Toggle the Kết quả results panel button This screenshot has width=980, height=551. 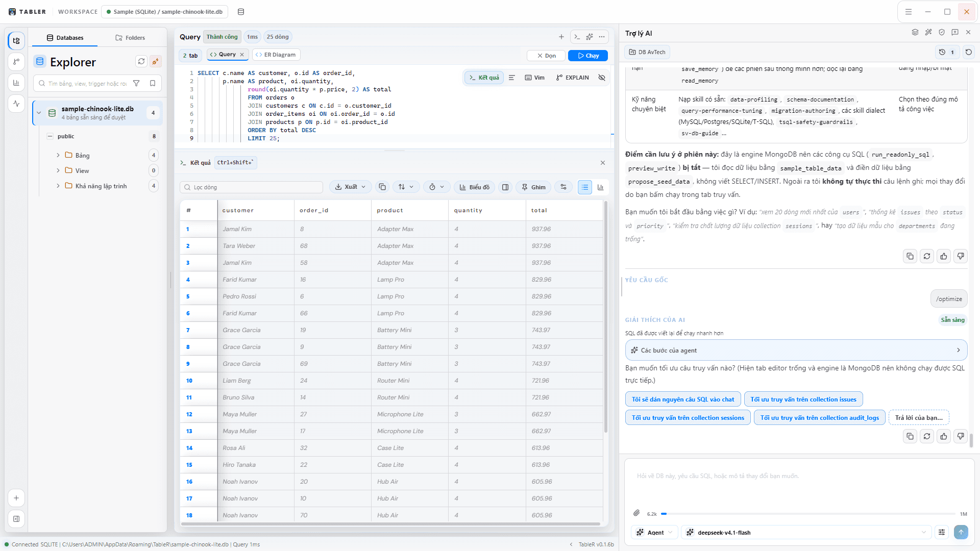(x=484, y=78)
